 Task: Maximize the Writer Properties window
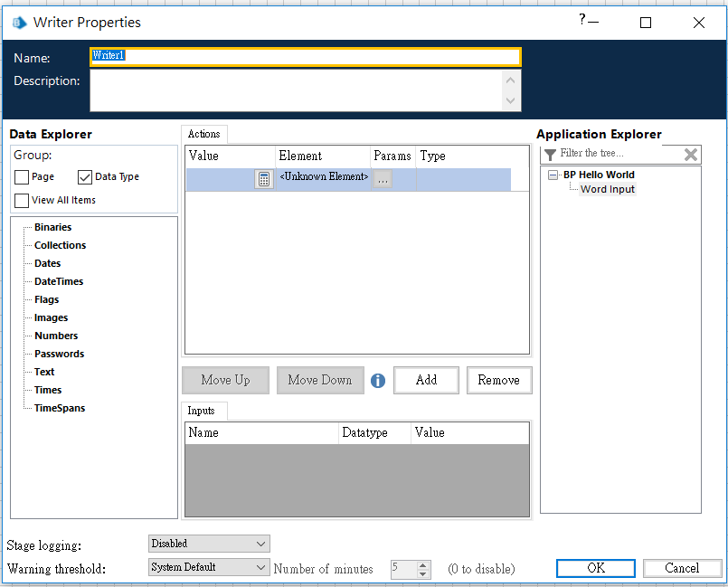(646, 23)
